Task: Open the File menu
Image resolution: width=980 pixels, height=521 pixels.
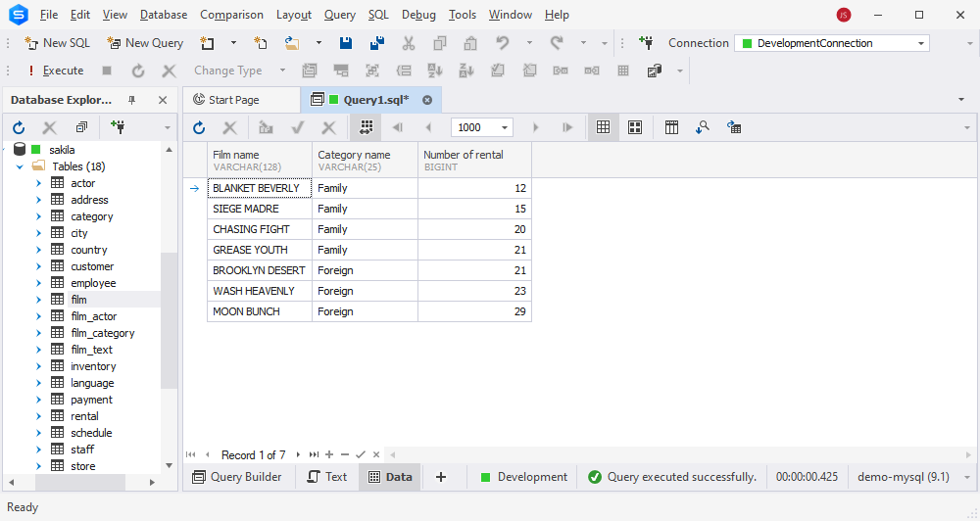Action: tap(49, 15)
